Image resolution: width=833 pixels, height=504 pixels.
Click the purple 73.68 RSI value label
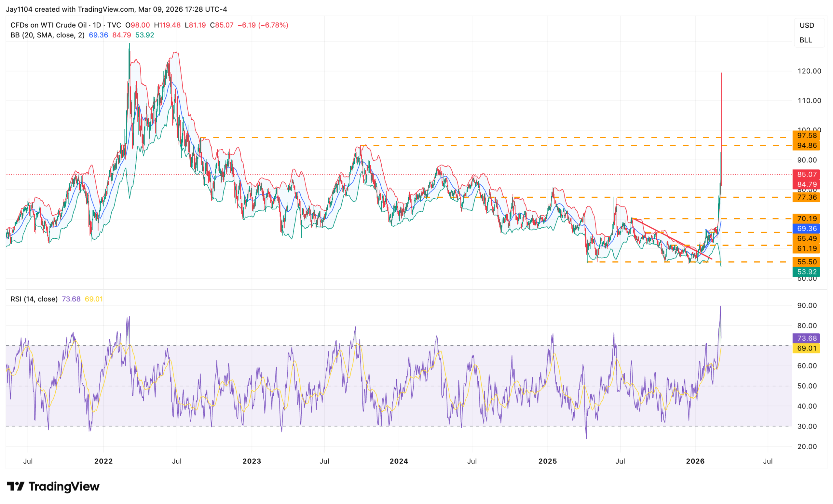click(x=806, y=338)
